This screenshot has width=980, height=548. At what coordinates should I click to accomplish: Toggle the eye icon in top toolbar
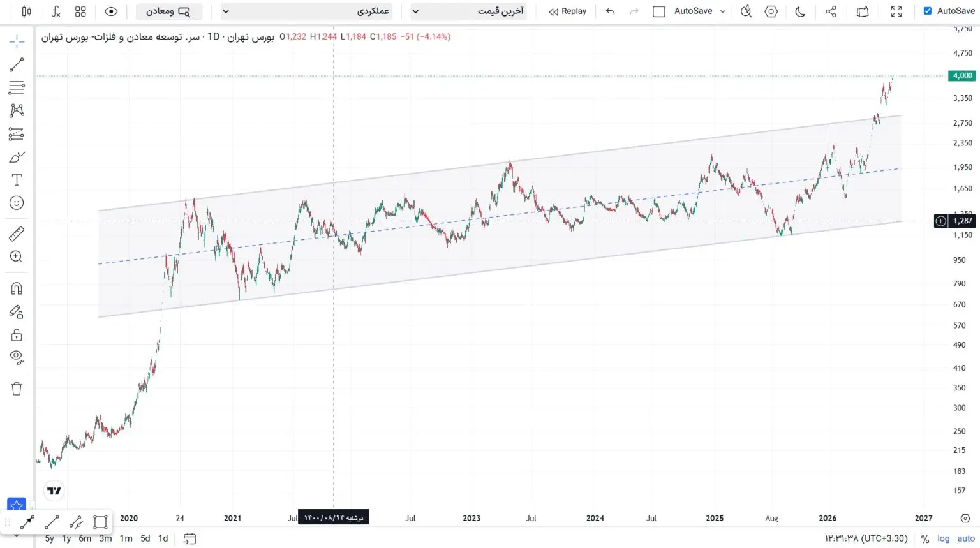click(x=111, y=11)
